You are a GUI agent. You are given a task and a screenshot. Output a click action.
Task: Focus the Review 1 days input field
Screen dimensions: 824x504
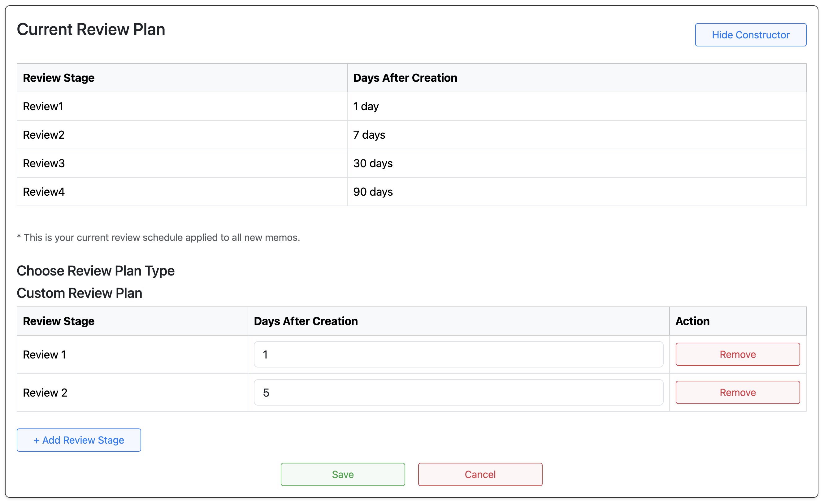[458, 354]
